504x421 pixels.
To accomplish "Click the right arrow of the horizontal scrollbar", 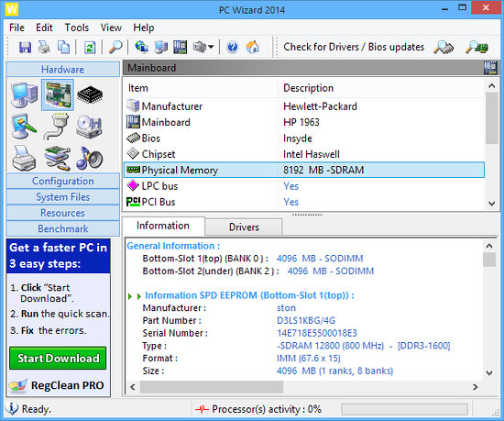I will tap(475, 387).
